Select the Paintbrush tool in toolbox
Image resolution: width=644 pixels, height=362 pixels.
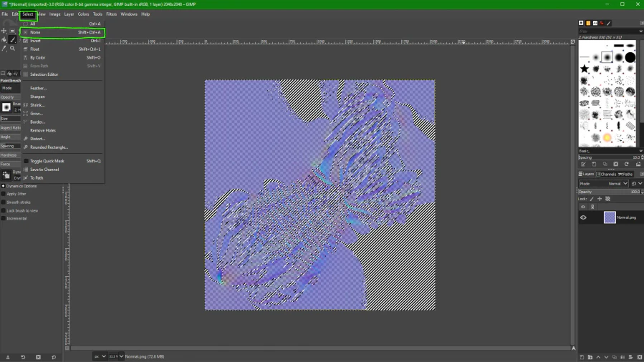(13, 39)
